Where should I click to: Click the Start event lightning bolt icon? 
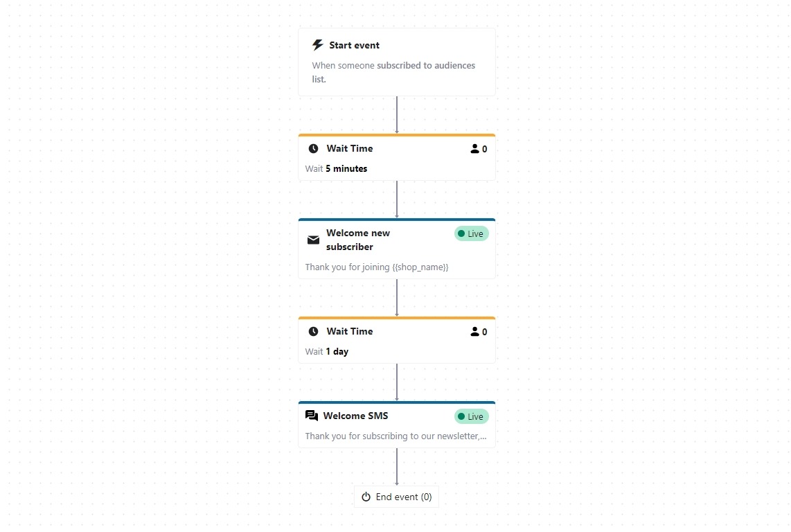point(318,45)
